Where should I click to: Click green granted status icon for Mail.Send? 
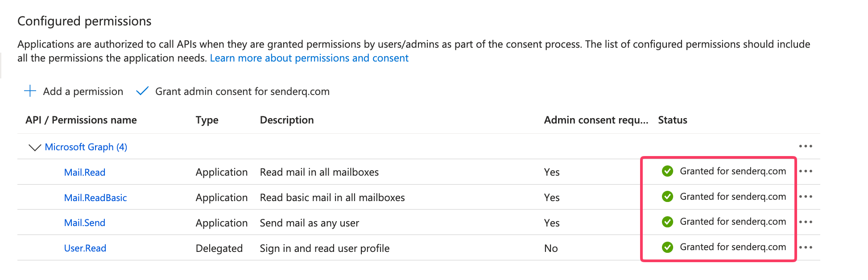pos(667,222)
